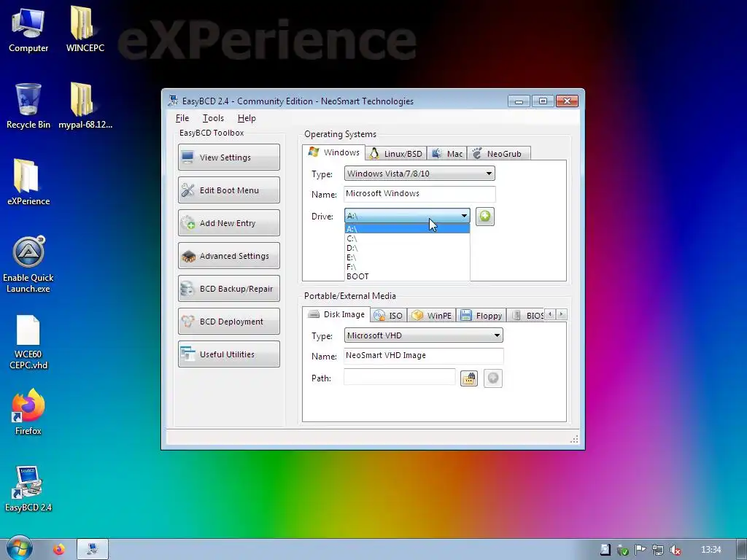The width and height of the screenshot is (747, 560).
Task: Open View Settings in EasyBCD Toolbox
Action: (228, 157)
